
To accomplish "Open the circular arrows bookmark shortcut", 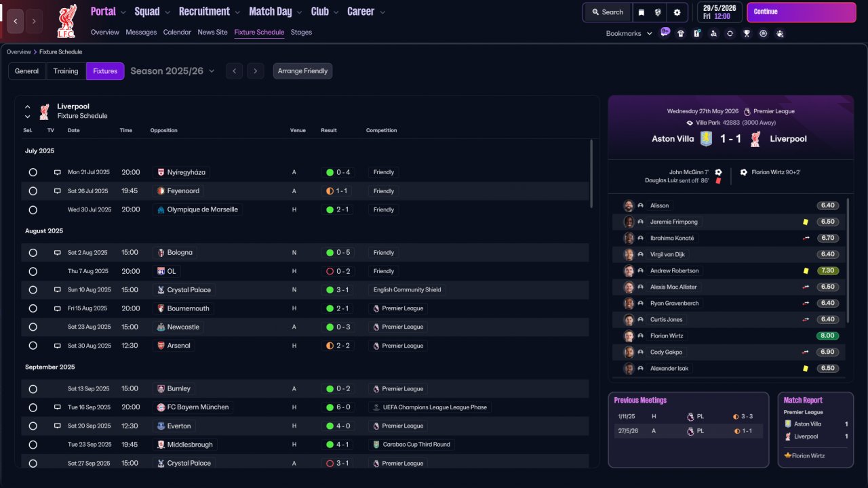I will 730,33.
